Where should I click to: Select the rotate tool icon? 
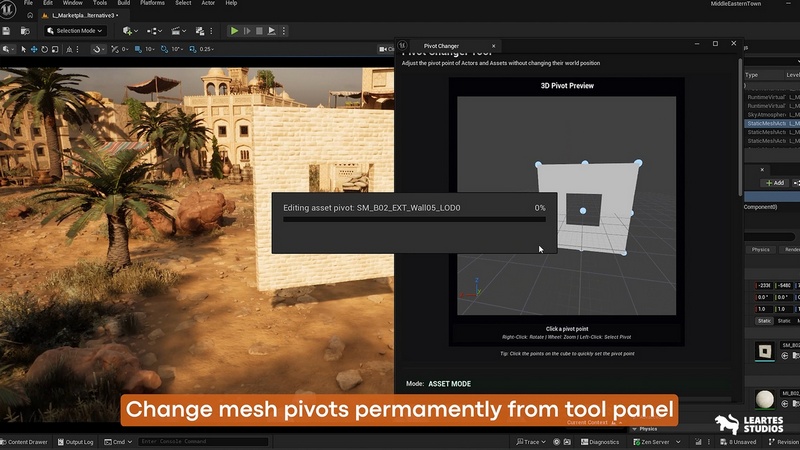point(46,49)
